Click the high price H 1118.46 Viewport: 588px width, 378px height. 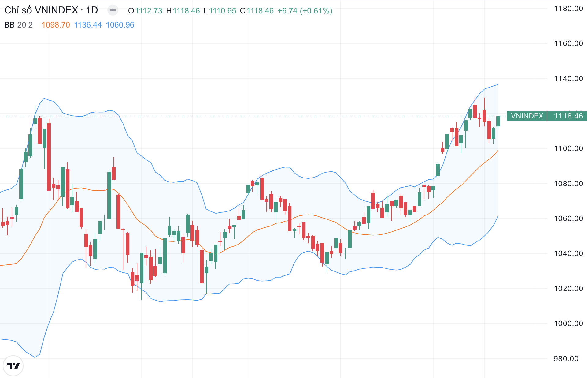pos(183,11)
